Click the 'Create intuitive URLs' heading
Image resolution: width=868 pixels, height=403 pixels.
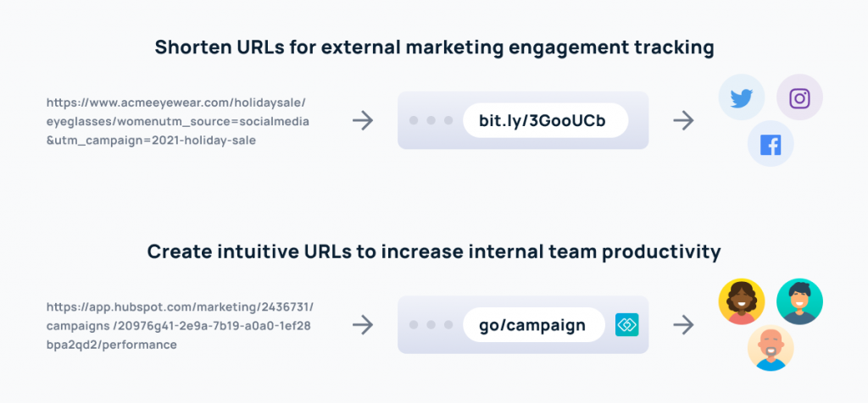point(434,252)
